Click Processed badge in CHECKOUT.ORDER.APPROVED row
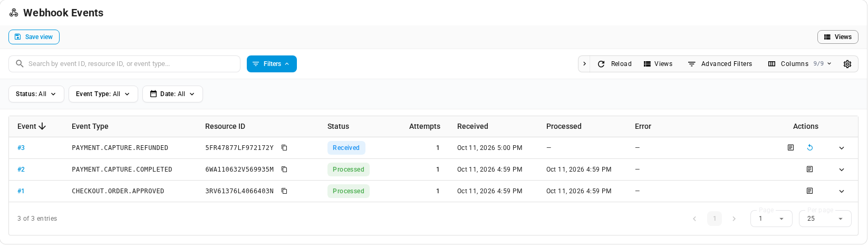The height and width of the screenshot is (245, 868). 349,191
